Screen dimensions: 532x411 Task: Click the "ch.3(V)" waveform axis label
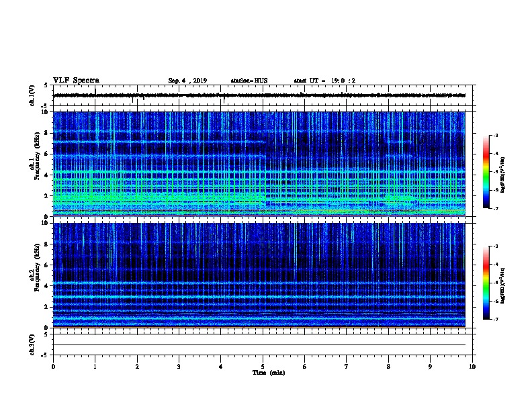[x=32, y=345]
